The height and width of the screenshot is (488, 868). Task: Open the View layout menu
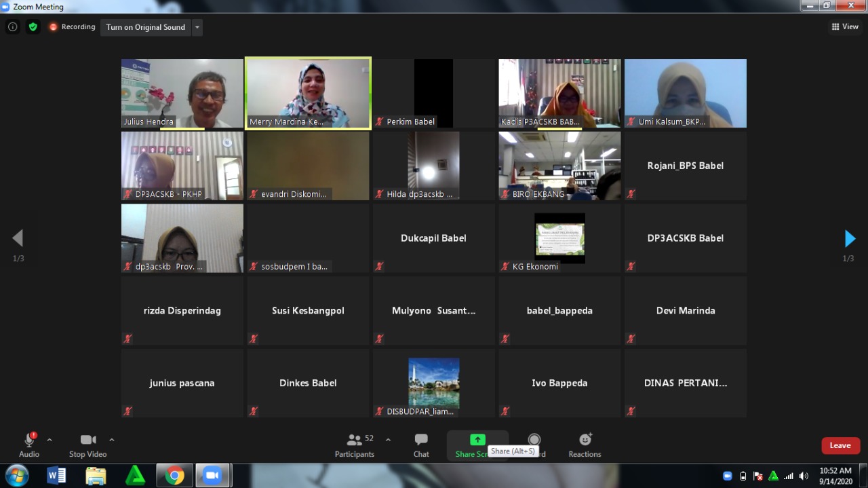(845, 27)
